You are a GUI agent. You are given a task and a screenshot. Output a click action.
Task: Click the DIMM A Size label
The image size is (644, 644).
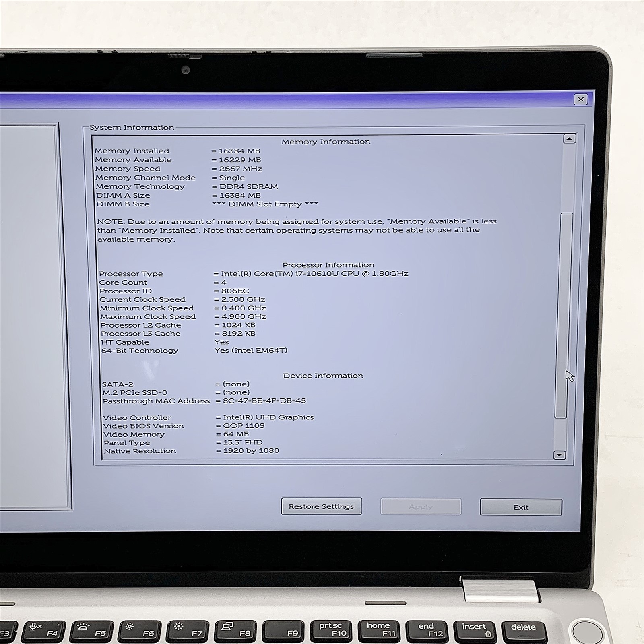coord(123,195)
